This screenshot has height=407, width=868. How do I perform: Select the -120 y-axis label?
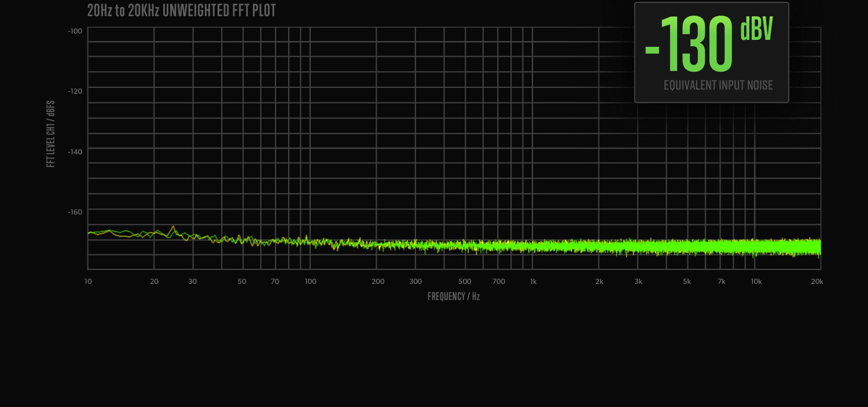click(75, 91)
